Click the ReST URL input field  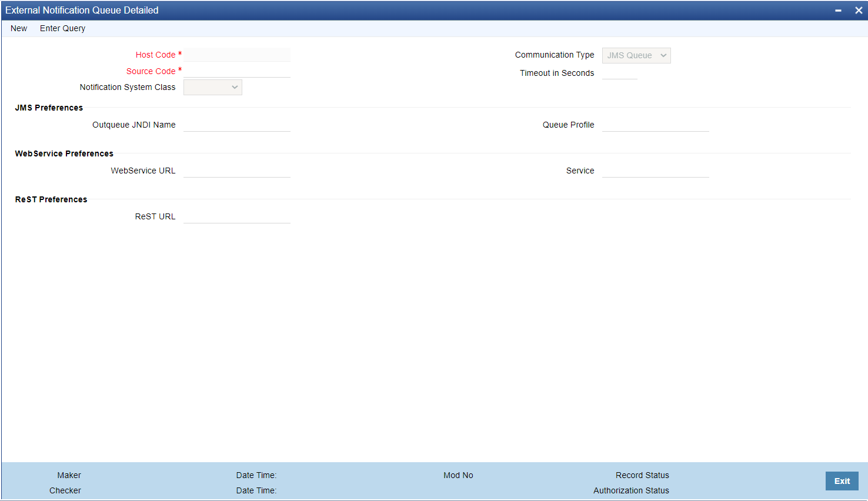pos(237,216)
